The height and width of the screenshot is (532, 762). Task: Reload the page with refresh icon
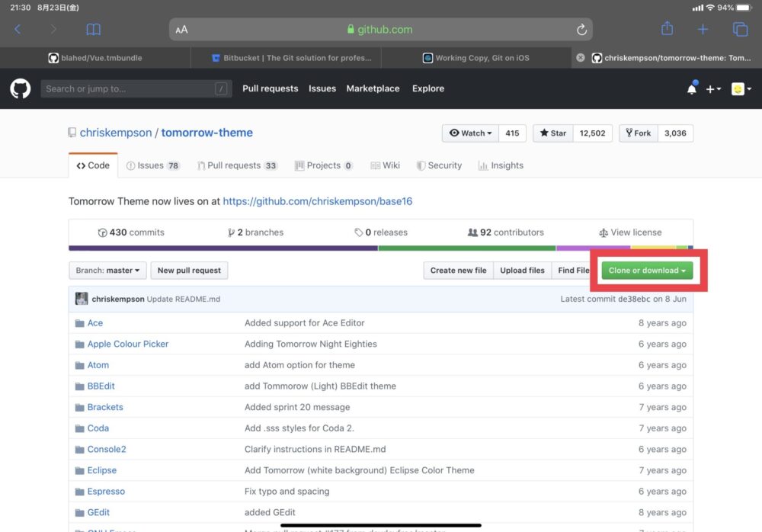(581, 30)
